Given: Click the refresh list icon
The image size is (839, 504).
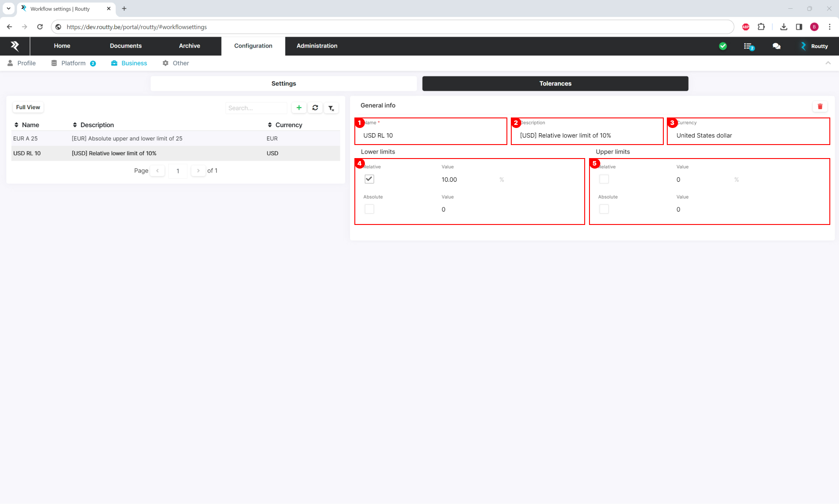Looking at the screenshot, I should 315,108.
